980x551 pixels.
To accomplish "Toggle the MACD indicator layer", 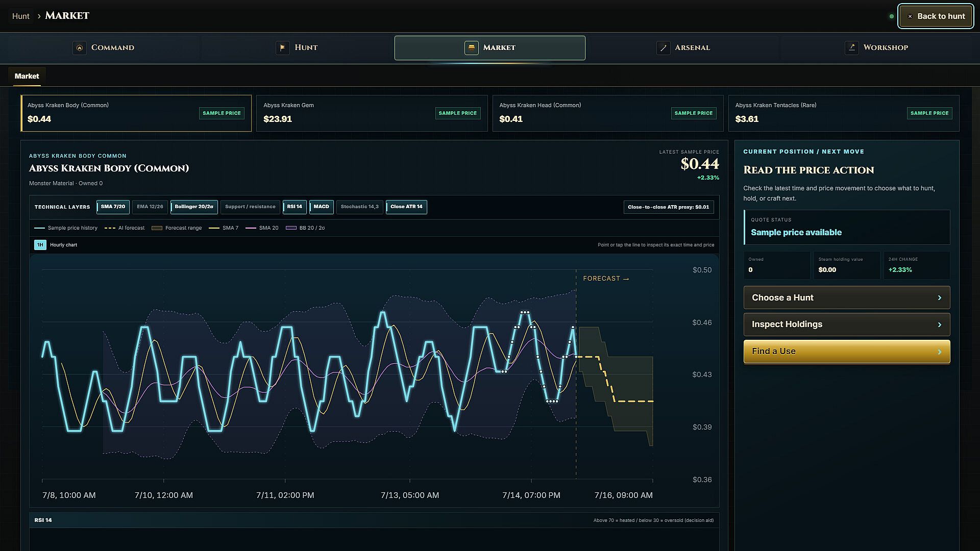I will coord(321,207).
